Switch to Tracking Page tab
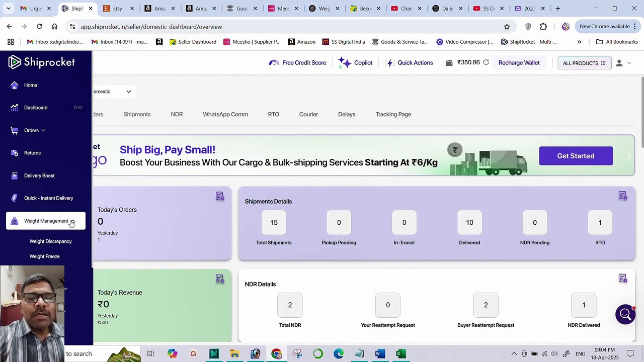 [393, 114]
